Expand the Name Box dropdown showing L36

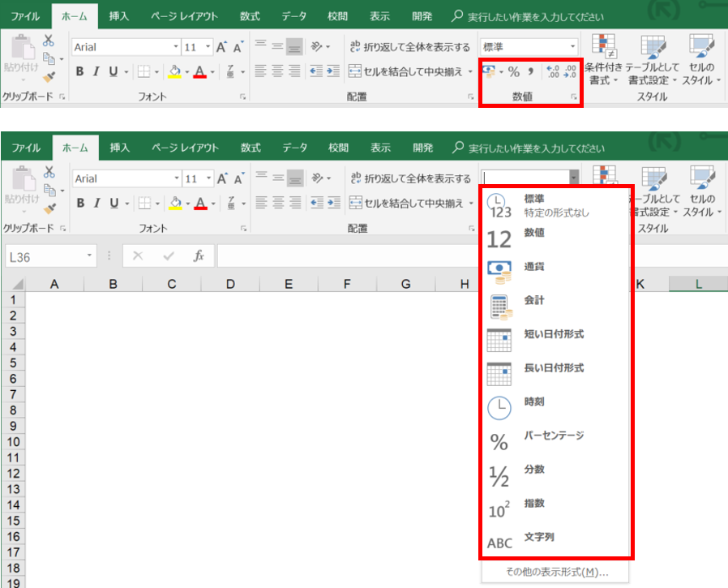(90, 256)
